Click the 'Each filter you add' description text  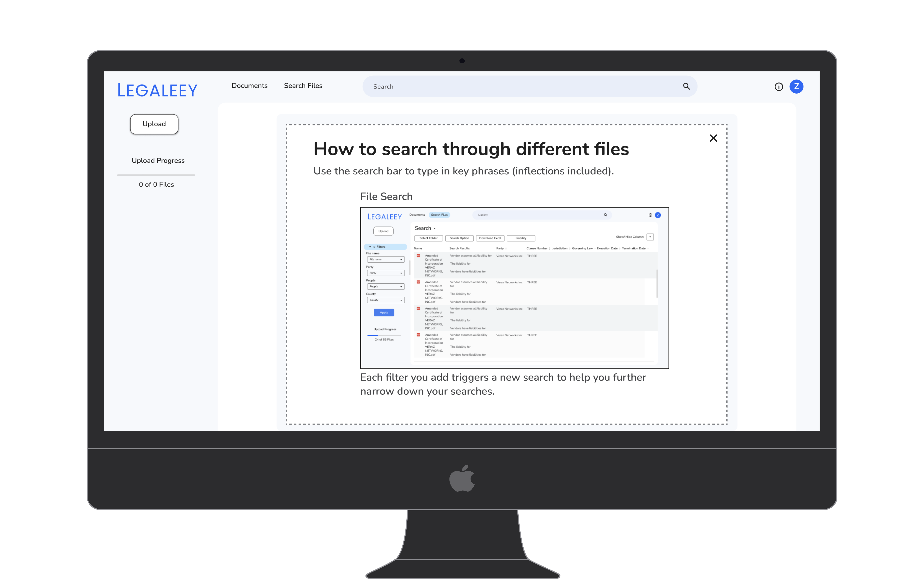[503, 384]
